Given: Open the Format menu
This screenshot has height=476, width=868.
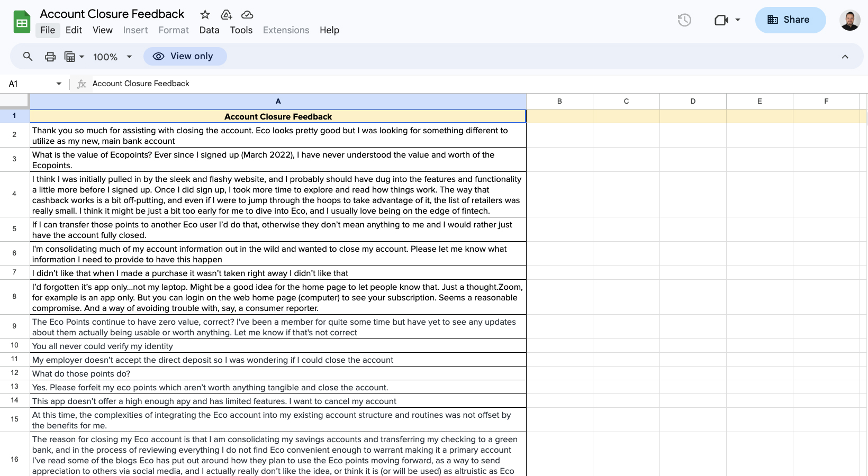Looking at the screenshot, I should (174, 30).
